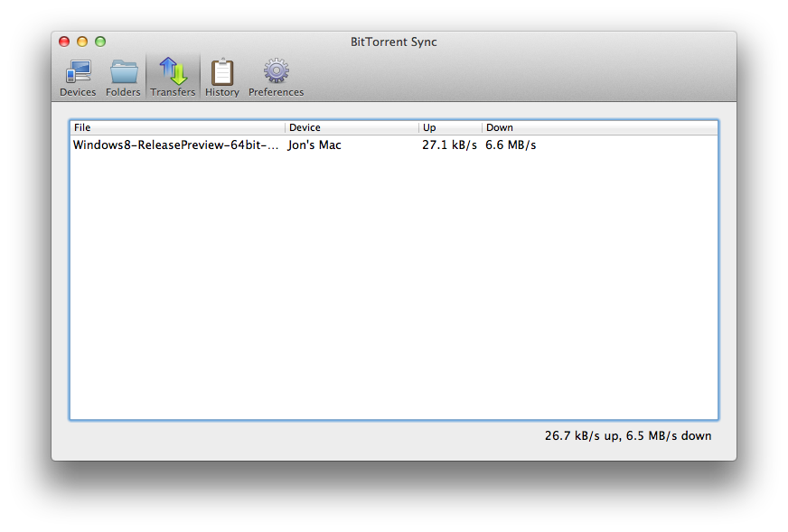Open the History clipboard tab
This screenshot has width=788, height=532.
(x=222, y=78)
